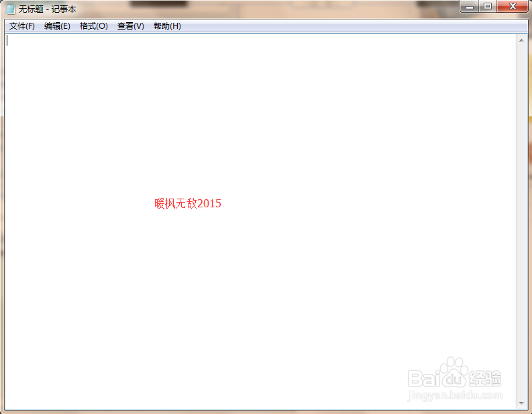Click inside the Notepad text area
The width and height of the screenshot is (532, 414).
point(260,221)
